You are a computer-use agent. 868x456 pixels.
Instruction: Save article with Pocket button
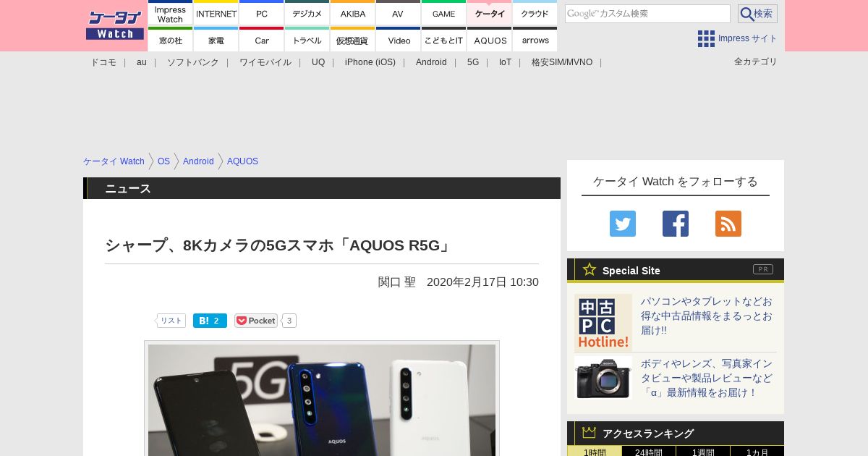click(x=256, y=321)
